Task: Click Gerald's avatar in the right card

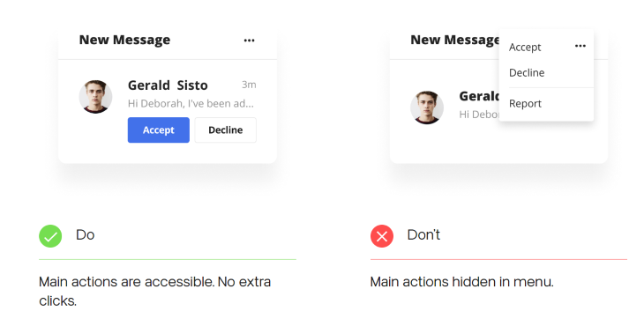Action: click(427, 107)
